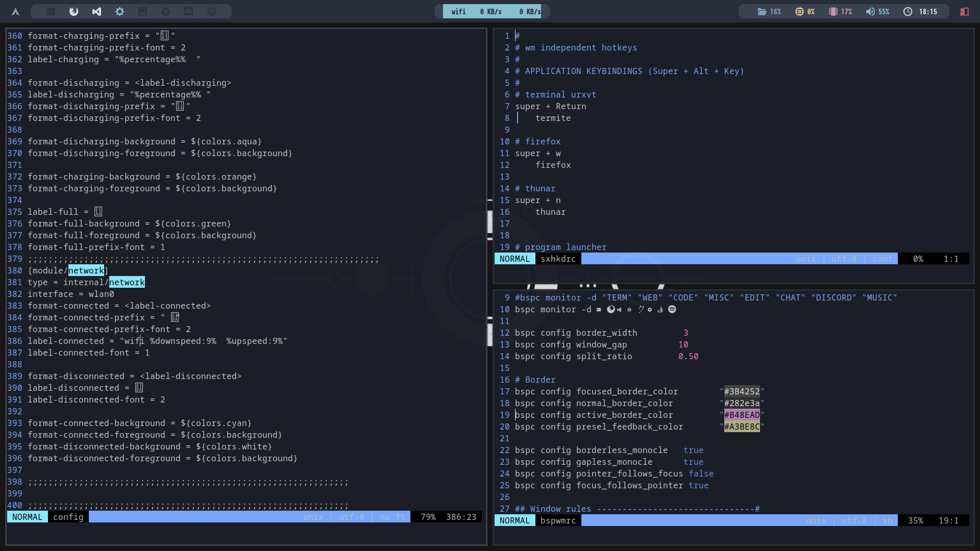Click the 17% memory usage value
This screenshot has width=980, height=551.
point(846,11)
